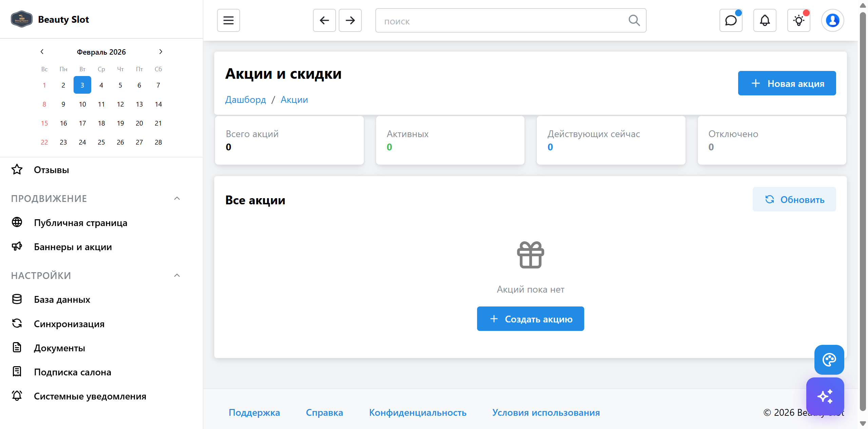Navigate back with the left arrow button
868x429 pixels.
coord(324,20)
